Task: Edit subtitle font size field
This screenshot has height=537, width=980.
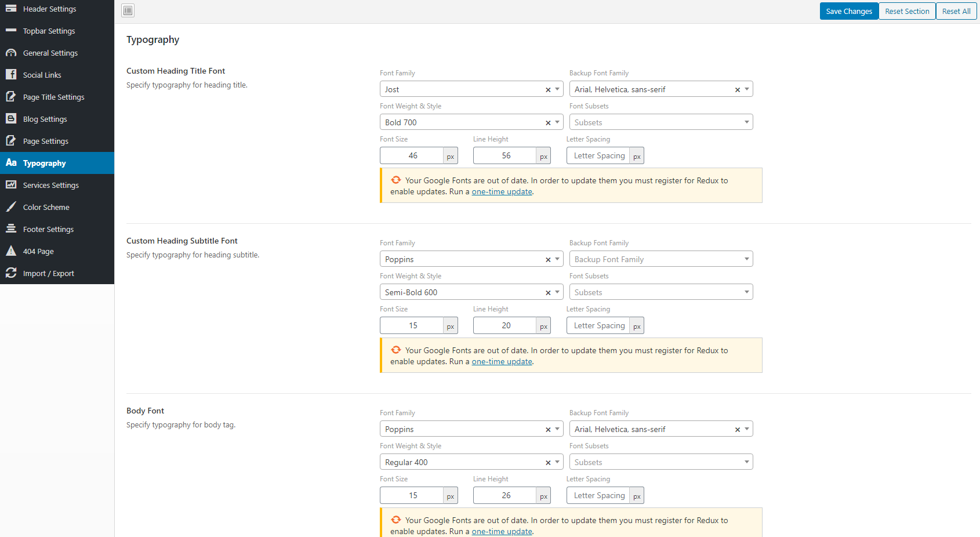Action: pyautogui.click(x=412, y=325)
